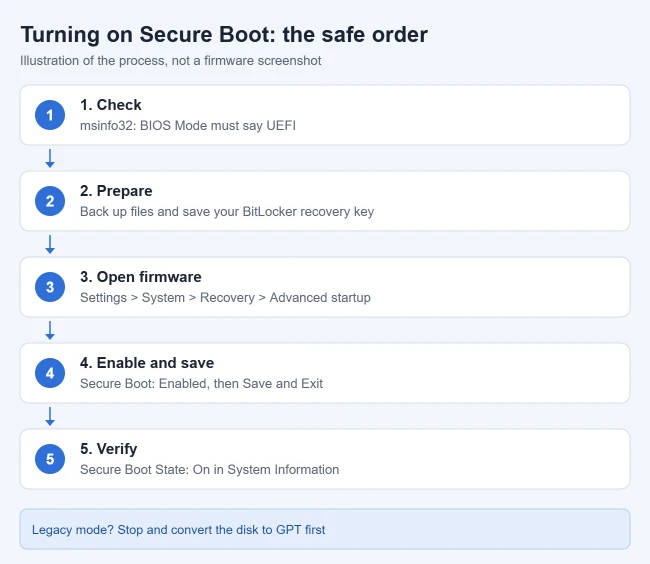Click the '2. Prepare' heading
650x564 pixels.
[116, 191]
